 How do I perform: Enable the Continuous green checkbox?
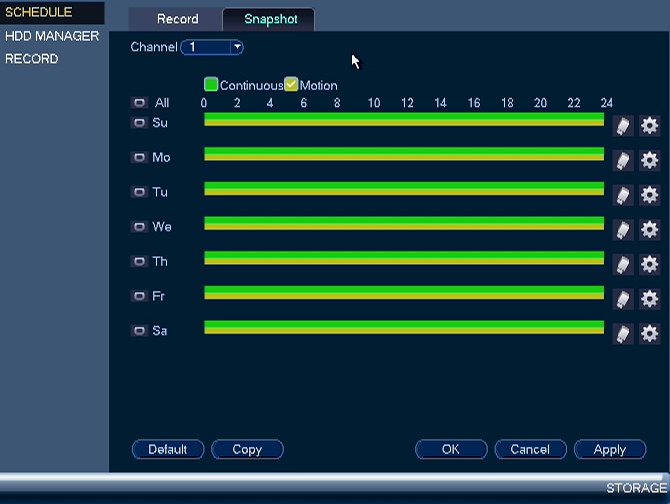(211, 85)
